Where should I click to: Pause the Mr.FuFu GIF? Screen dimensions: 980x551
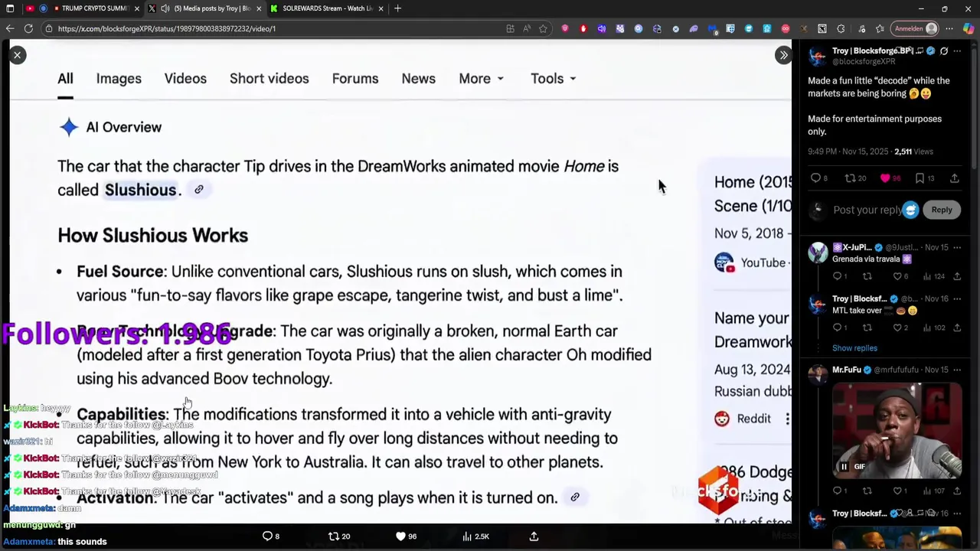844,467
